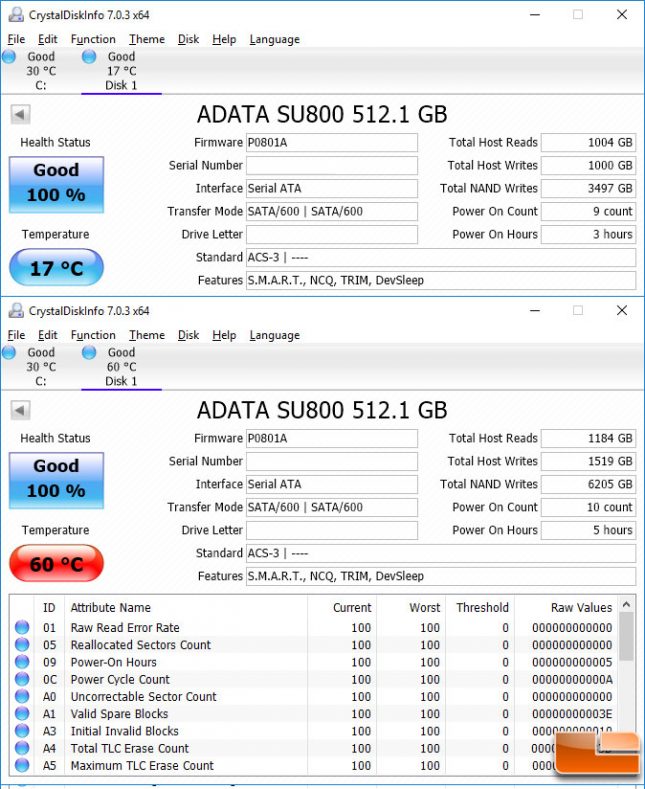645x789 pixels.
Task: Click Total NAND Writes value 3497 GB
Action: coord(588,189)
